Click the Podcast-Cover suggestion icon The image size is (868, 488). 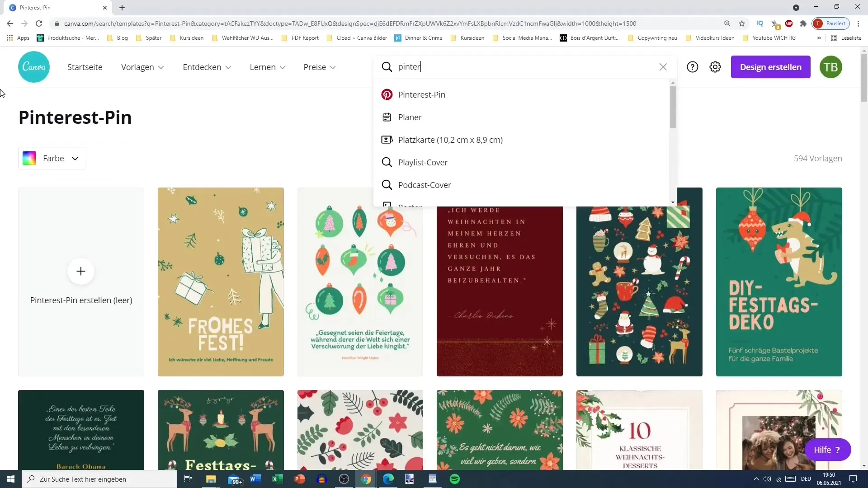(387, 185)
